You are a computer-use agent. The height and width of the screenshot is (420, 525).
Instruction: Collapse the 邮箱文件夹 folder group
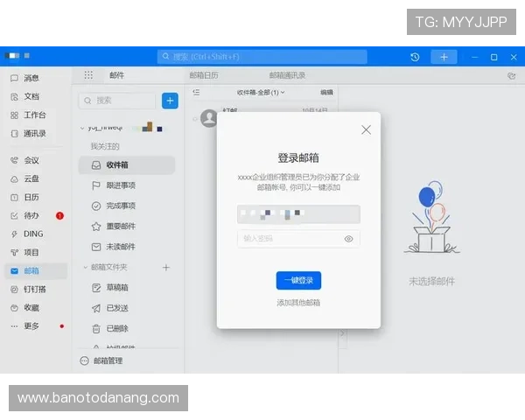[x=86, y=267]
